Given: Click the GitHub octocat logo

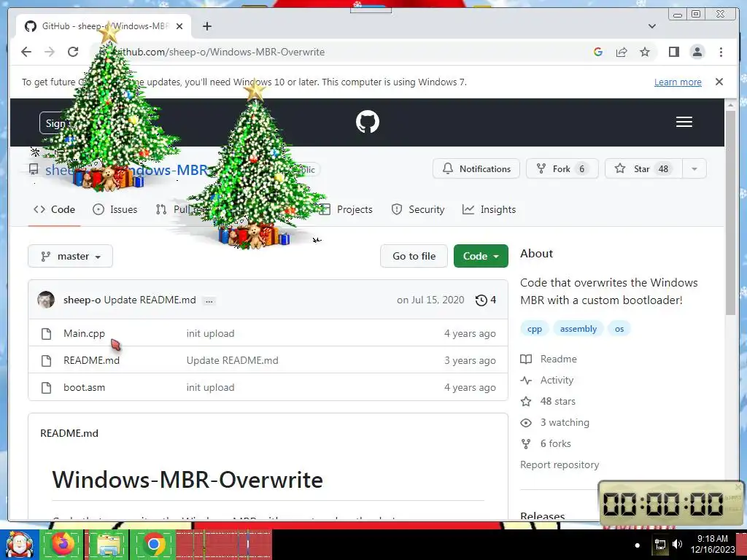Looking at the screenshot, I should point(368,122).
